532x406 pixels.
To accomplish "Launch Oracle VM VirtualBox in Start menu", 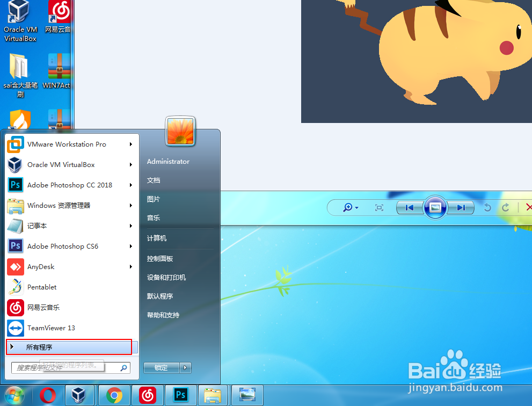I will coord(70,165).
